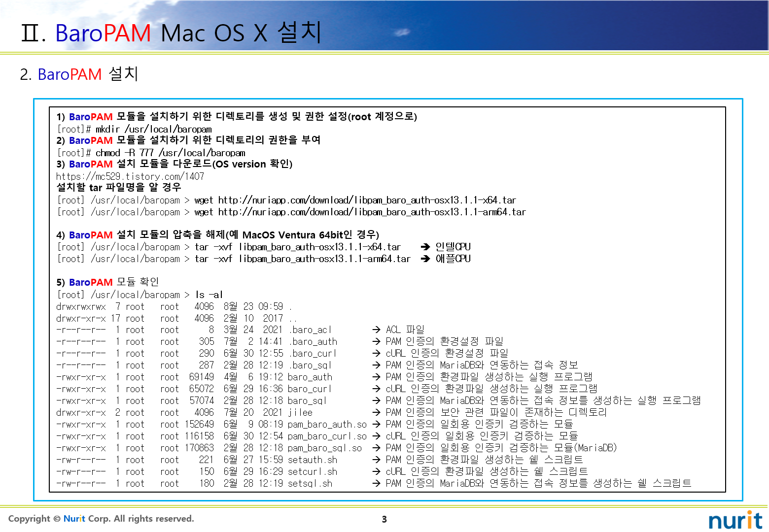Select the 'chmod -R 777 /usr/local/baropam' command
769x532 pixels.
(x=151, y=153)
